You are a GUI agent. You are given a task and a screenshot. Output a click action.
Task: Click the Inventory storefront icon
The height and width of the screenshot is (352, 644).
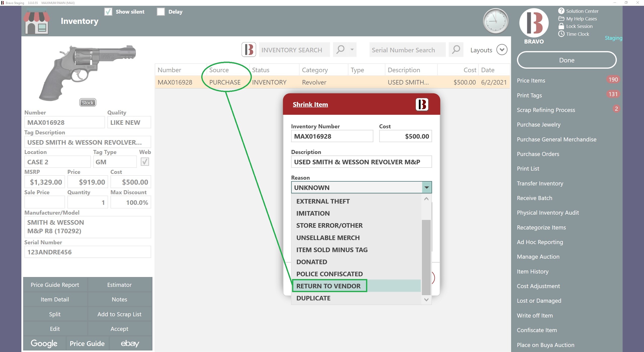[x=37, y=21]
